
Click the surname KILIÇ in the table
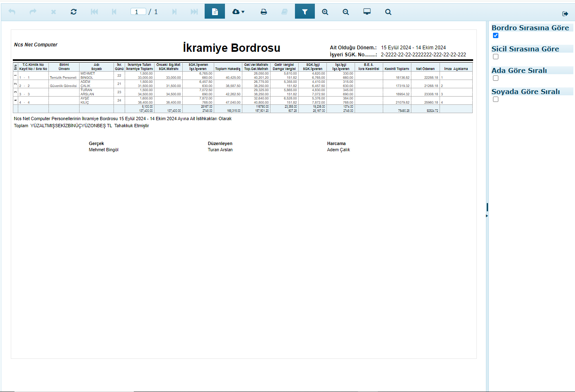point(85,102)
